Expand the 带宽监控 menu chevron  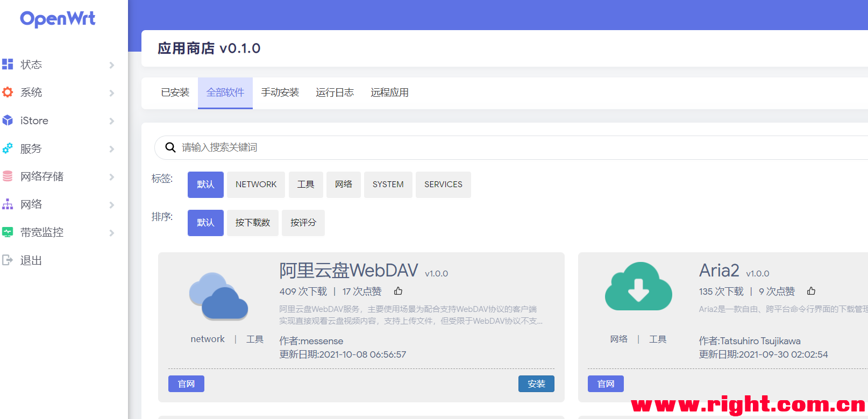click(x=112, y=233)
